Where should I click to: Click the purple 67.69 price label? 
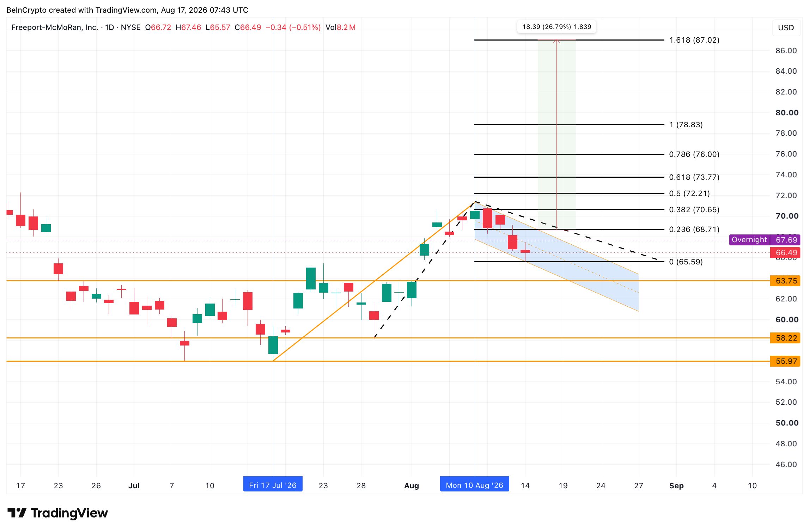[x=786, y=240]
